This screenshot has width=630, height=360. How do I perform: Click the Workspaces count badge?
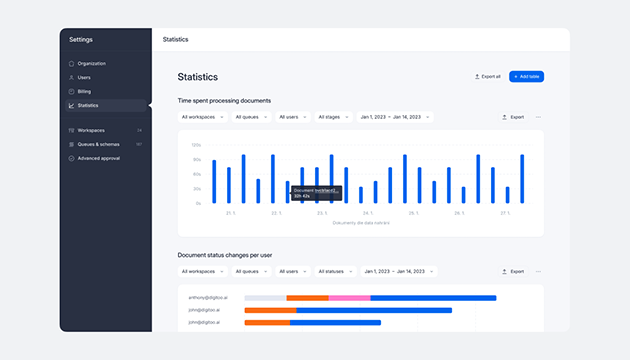coord(139,131)
